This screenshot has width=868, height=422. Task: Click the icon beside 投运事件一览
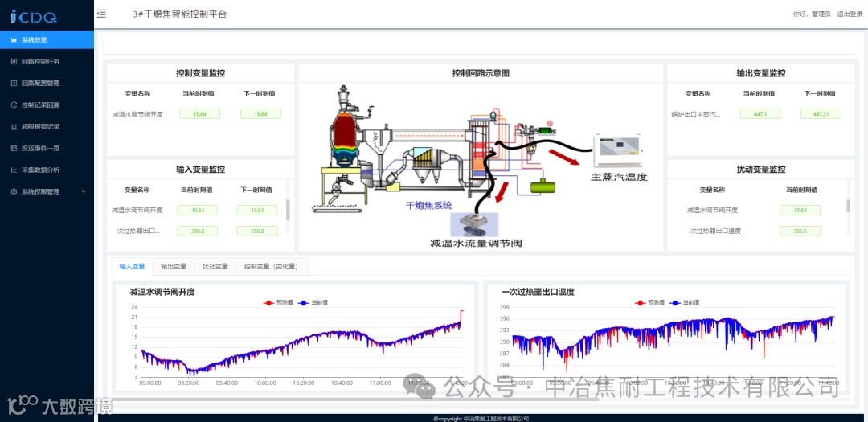point(14,149)
